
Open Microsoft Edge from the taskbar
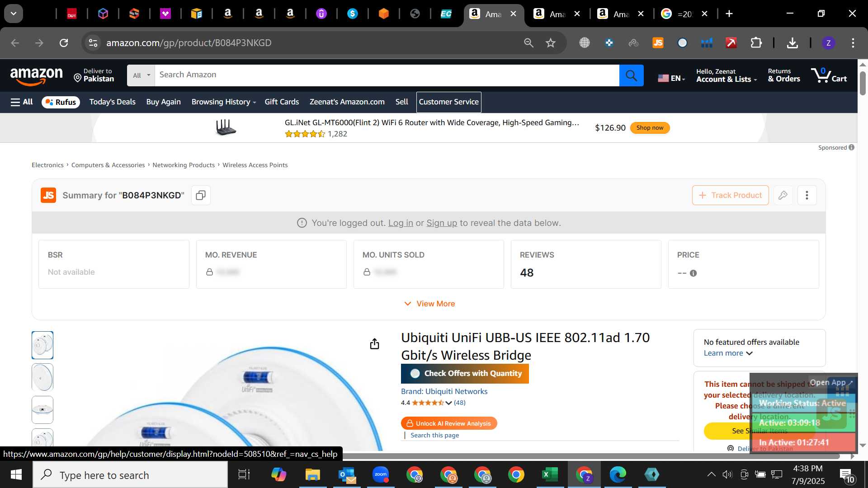pos(618,474)
